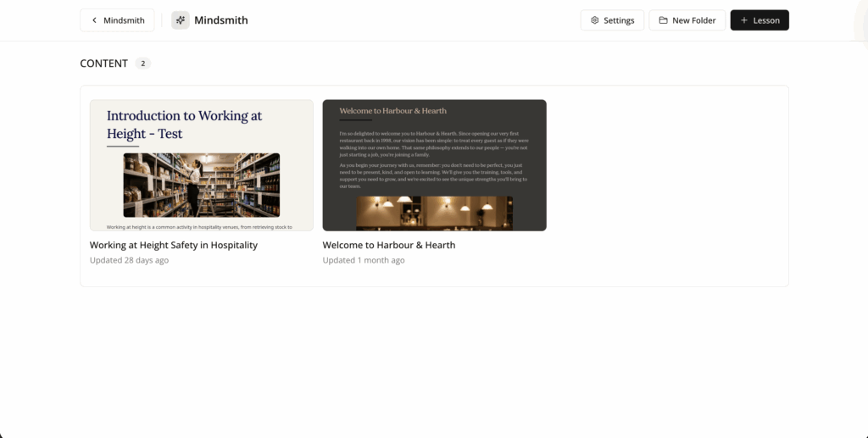Image resolution: width=868 pixels, height=438 pixels.
Task: Click the stockroom shelves image in thumbnail
Action: [x=202, y=186]
